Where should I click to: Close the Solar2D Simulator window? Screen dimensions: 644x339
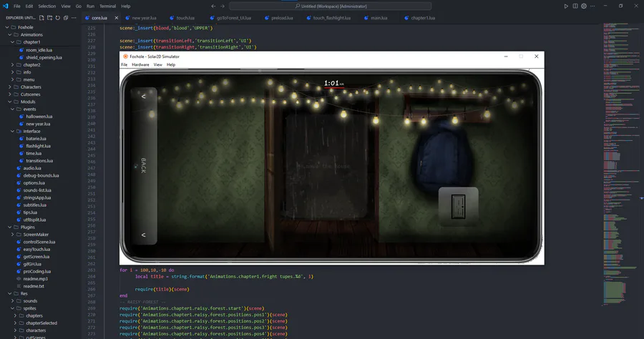click(536, 56)
